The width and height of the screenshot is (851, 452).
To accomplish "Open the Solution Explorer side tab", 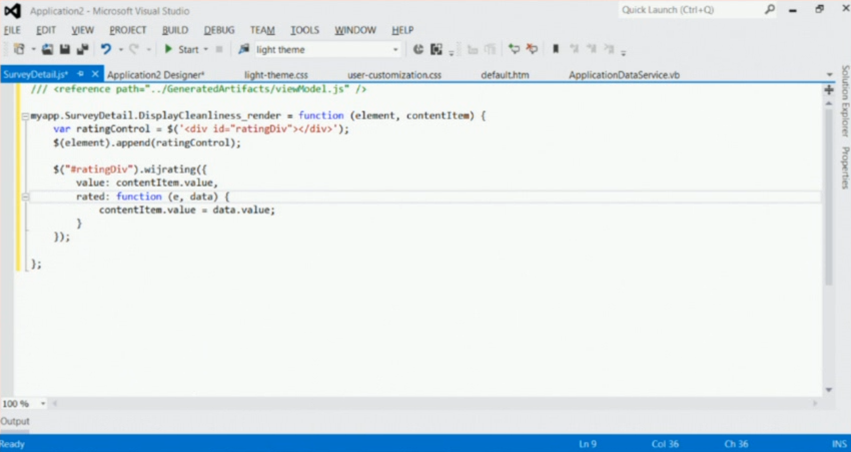I will pyautogui.click(x=845, y=101).
